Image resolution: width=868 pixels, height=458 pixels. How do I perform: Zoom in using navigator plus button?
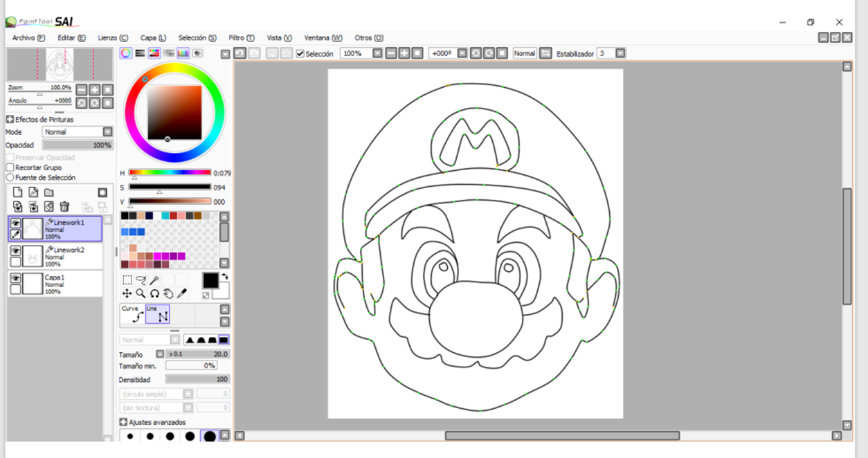tap(95, 90)
